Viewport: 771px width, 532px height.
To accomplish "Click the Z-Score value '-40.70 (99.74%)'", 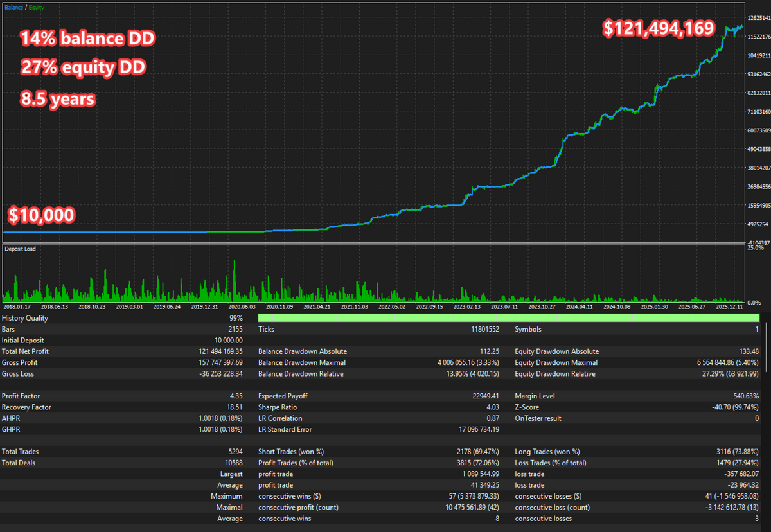I will (x=734, y=407).
